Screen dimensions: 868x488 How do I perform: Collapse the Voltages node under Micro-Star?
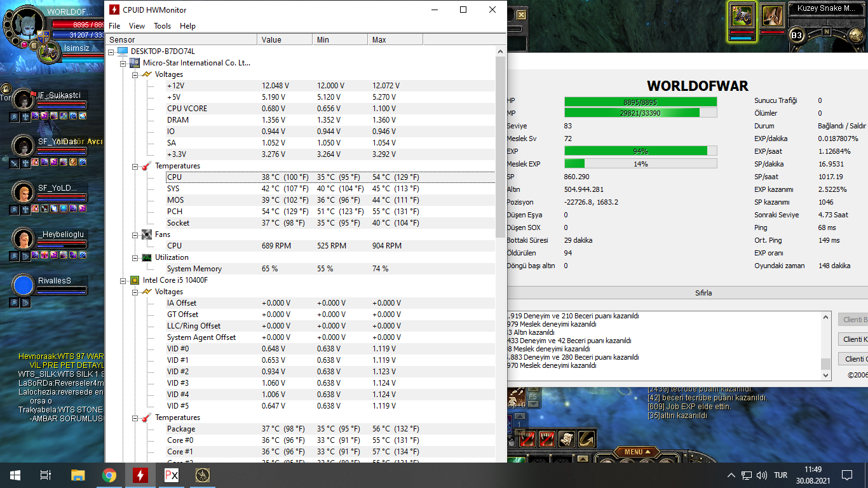(x=135, y=74)
